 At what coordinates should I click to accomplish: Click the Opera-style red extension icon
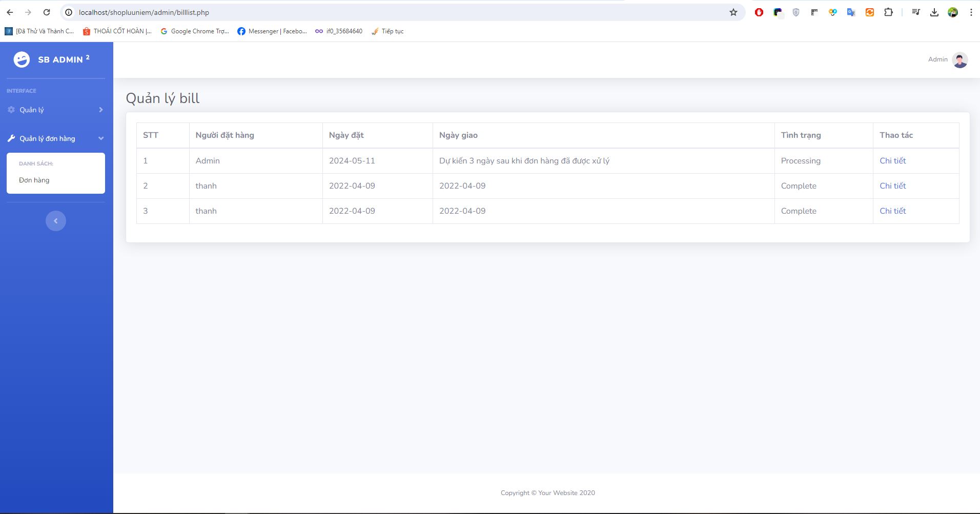[759, 12]
